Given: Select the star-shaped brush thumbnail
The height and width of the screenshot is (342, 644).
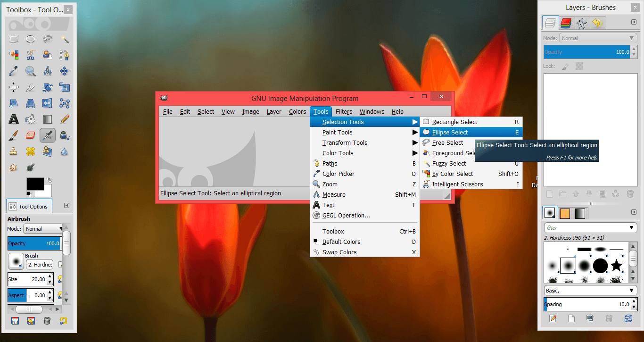Looking at the screenshot, I should [617, 266].
